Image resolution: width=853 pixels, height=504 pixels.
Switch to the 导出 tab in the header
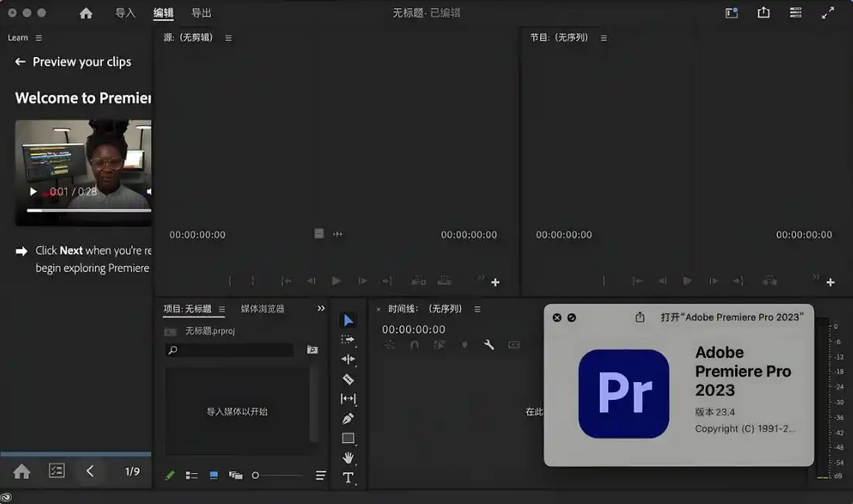click(201, 12)
